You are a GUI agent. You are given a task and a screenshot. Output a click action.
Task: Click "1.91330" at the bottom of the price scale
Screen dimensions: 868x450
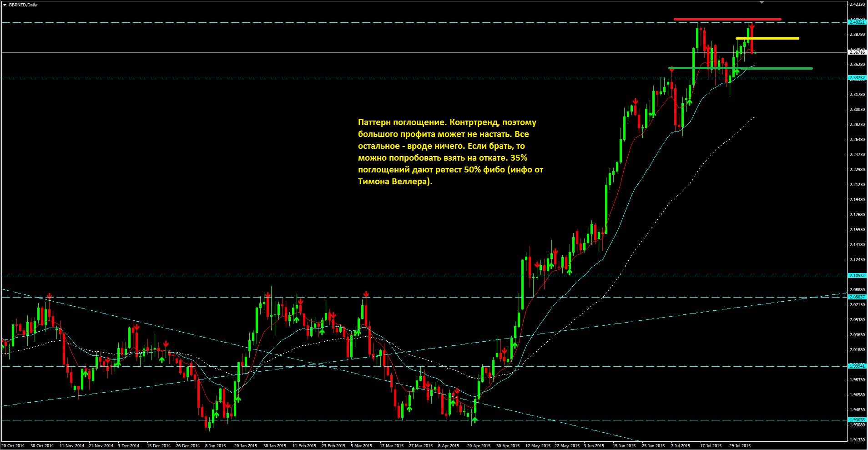(857, 440)
